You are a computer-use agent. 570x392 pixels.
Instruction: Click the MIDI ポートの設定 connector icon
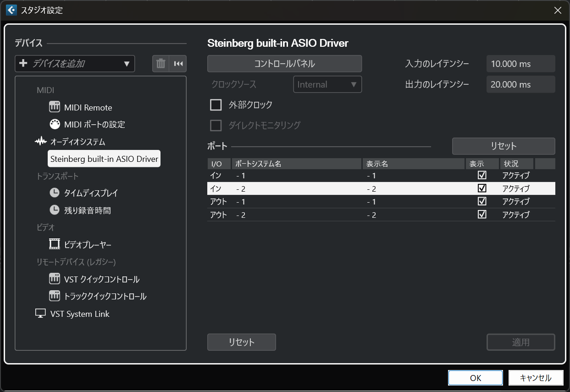pos(55,124)
